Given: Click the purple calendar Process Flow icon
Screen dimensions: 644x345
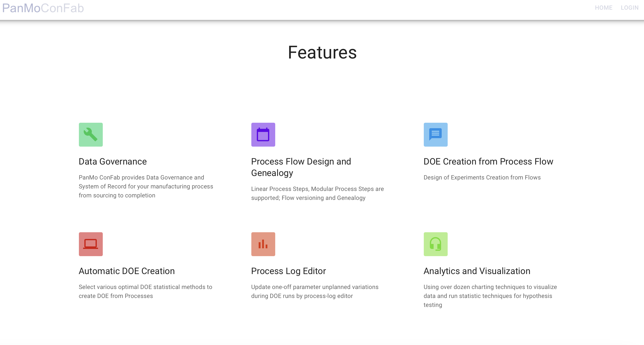Looking at the screenshot, I should coord(263,134).
